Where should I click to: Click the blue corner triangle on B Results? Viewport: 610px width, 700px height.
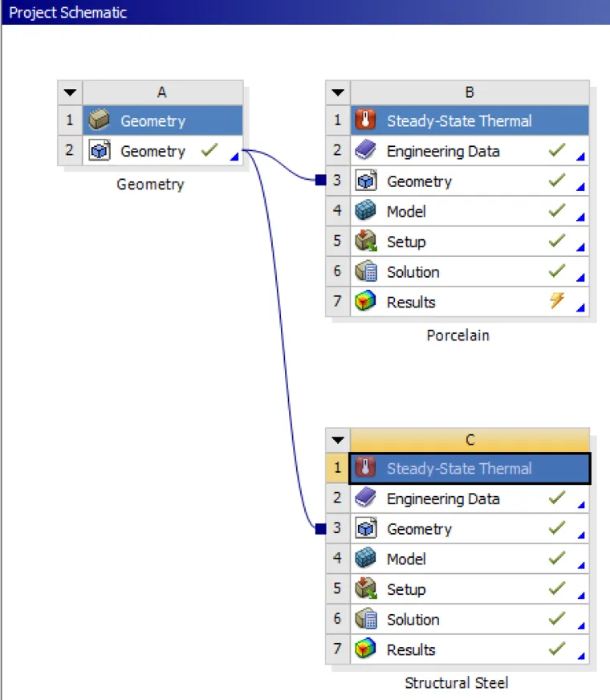(x=580, y=307)
